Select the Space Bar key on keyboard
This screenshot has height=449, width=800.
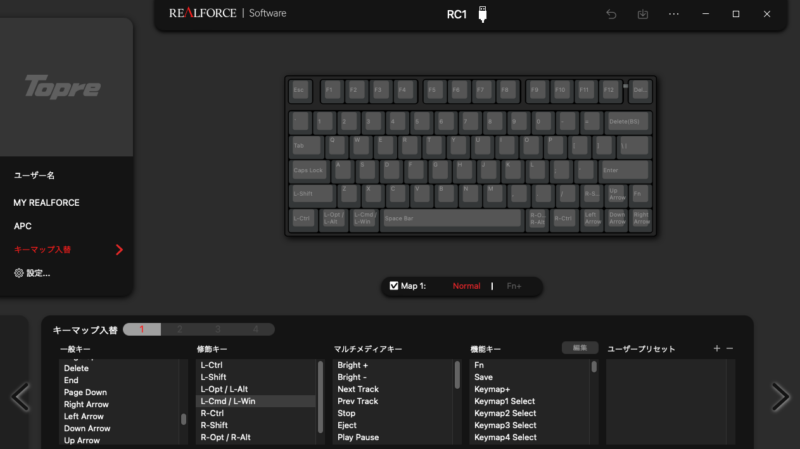(x=452, y=218)
